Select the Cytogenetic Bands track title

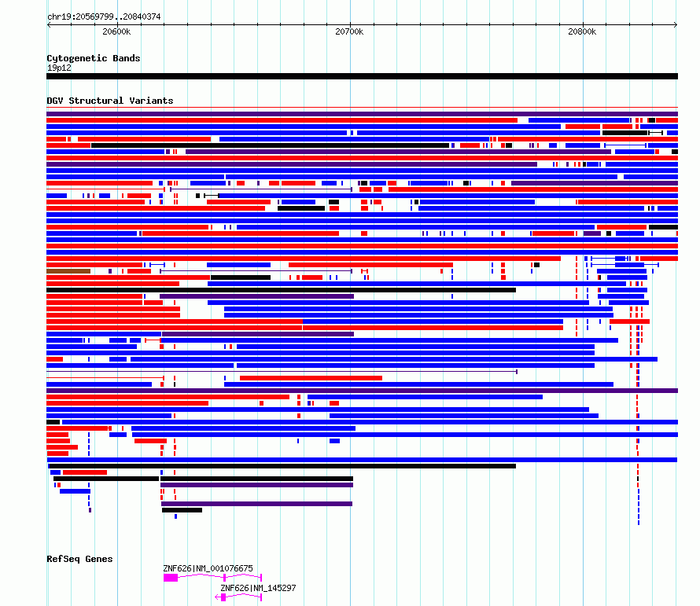point(94,58)
